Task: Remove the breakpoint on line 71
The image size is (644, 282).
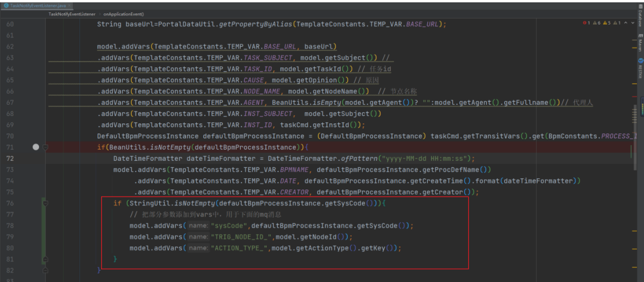Action: (36, 147)
